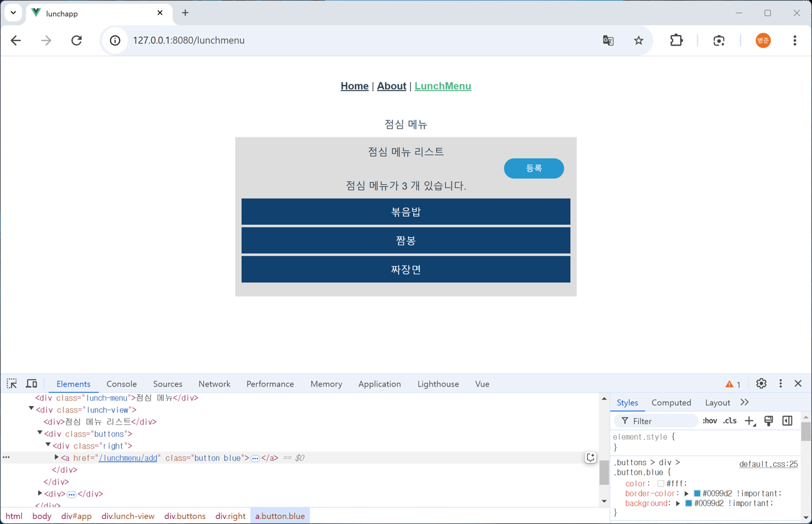
Task: Toggle the rendering emulations paintbrush icon
Action: click(769, 422)
